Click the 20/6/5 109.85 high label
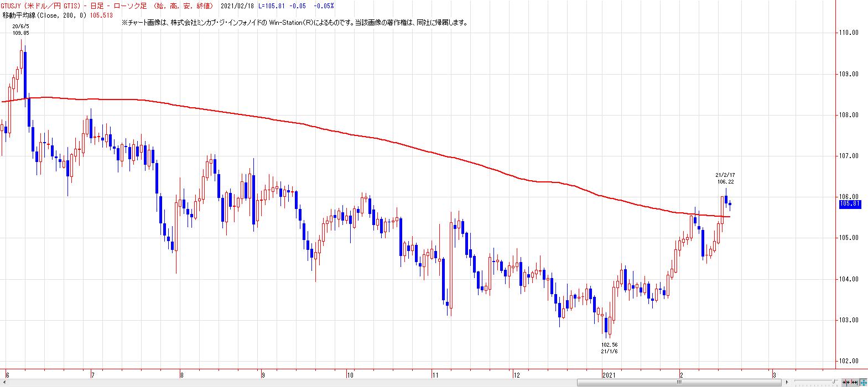The height and width of the screenshot is (387, 868). pos(21,29)
